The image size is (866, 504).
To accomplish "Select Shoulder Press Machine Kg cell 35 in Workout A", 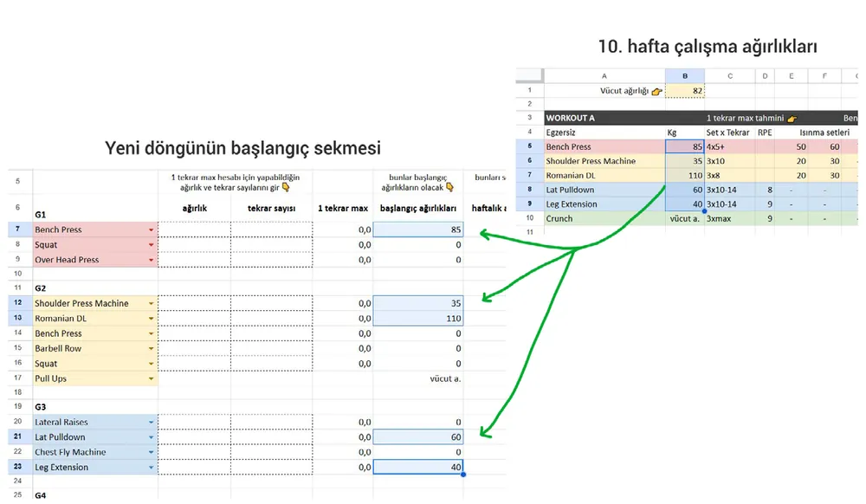I will click(x=685, y=161).
